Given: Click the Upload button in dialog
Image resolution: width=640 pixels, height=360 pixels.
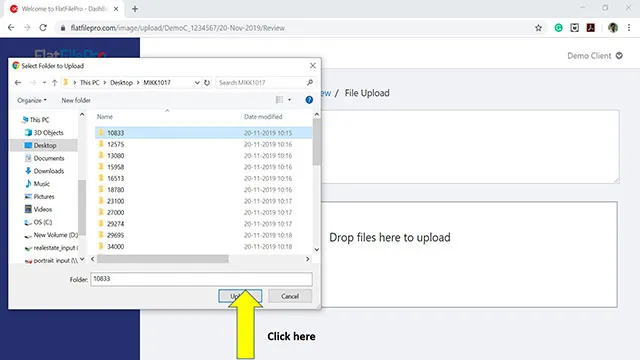Looking at the screenshot, I should (240, 296).
